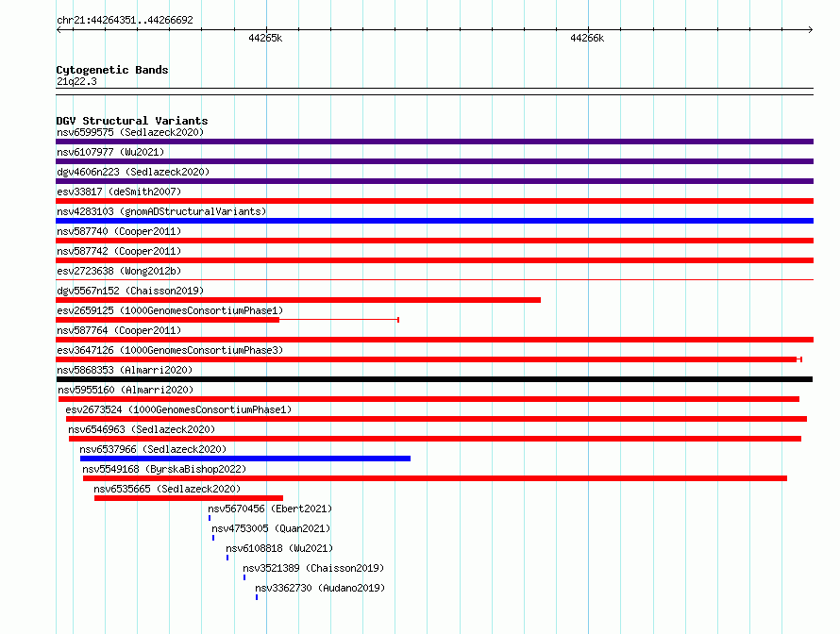Click the red bar under nsv6546963

435,439
